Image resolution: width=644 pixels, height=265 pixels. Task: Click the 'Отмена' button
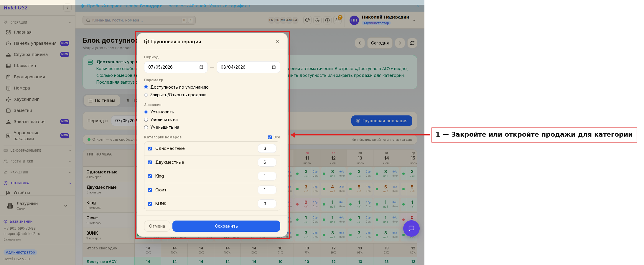click(157, 226)
